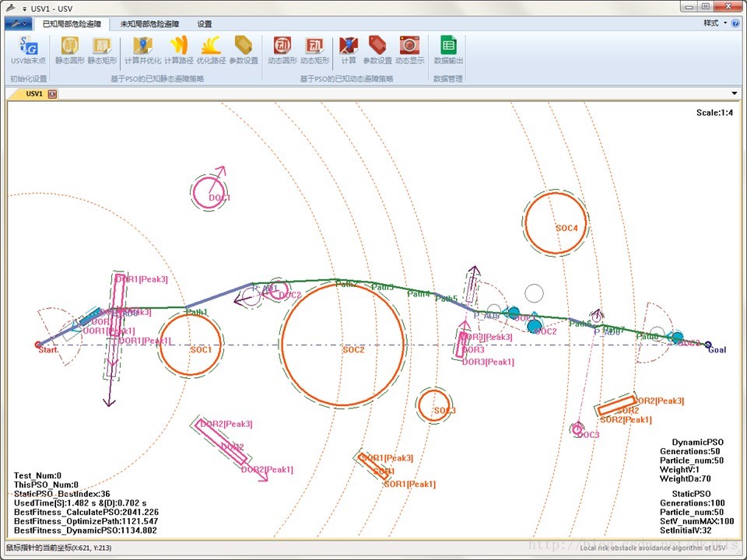Click the 数据输出 spreadsheet icon
Image resolution: width=747 pixels, height=560 pixels.
[448, 50]
